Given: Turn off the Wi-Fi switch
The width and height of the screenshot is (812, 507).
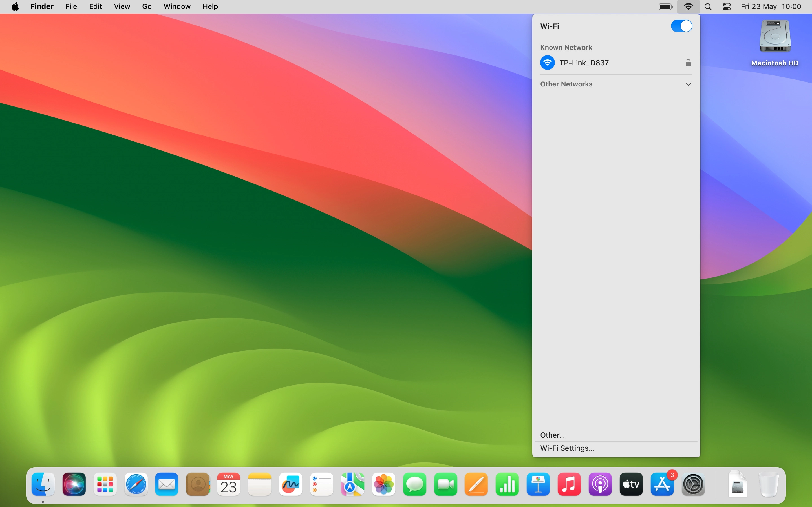Looking at the screenshot, I should (x=681, y=26).
